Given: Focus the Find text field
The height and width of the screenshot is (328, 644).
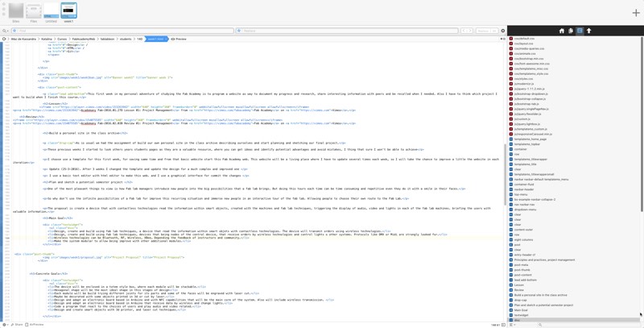Looking at the screenshot, I should [x=122, y=31].
